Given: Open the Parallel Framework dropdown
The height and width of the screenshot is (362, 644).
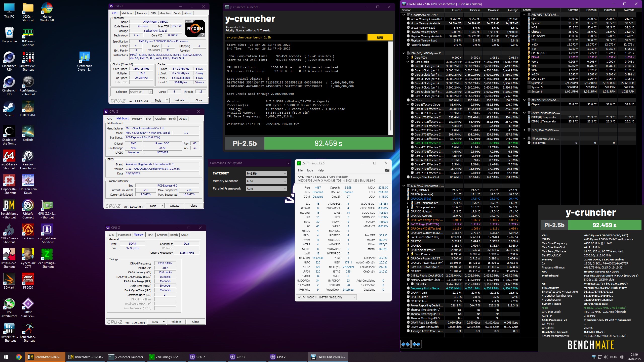Looking at the screenshot, I should click(x=266, y=189).
